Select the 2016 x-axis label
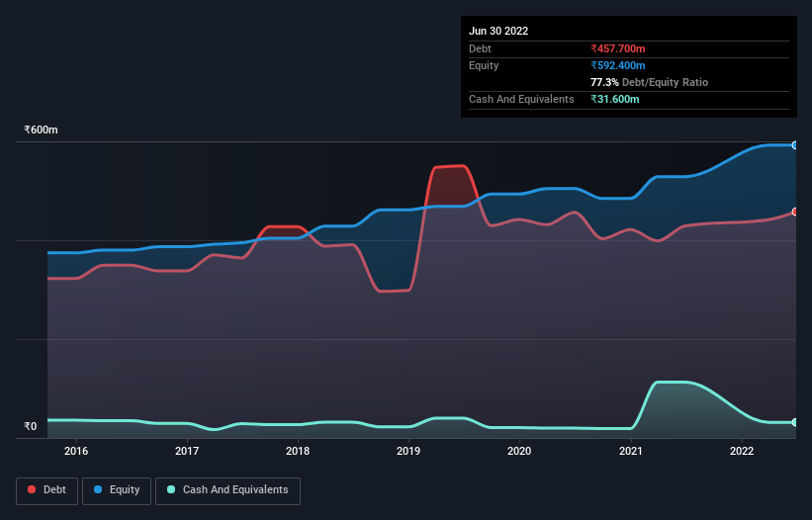 (x=76, y=451)
